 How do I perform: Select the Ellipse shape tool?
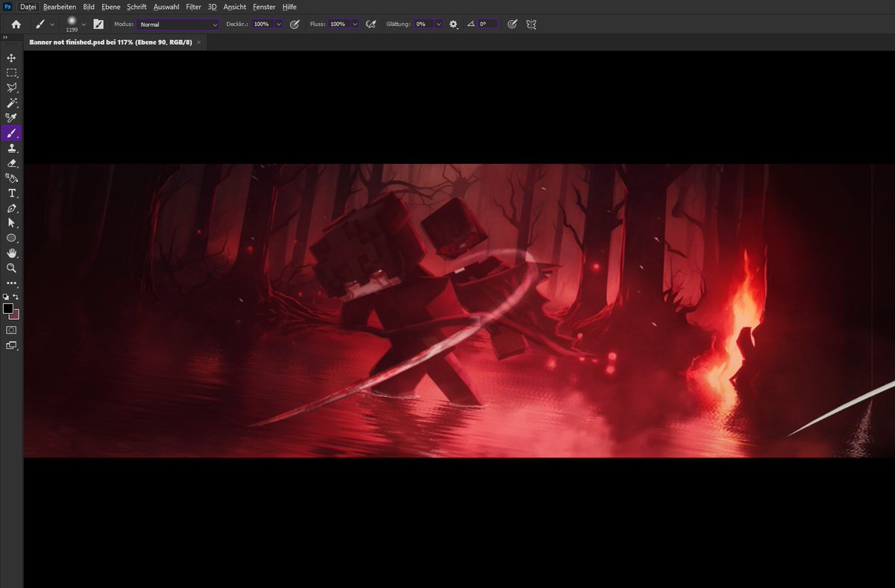11,238
